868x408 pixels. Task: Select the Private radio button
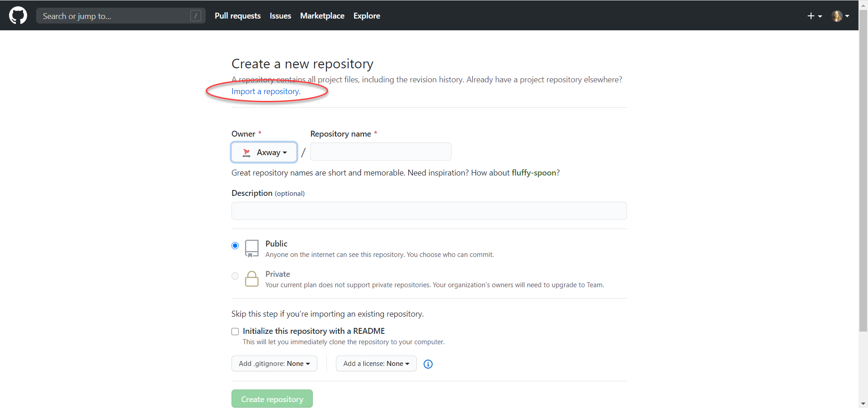coord(235,276)
